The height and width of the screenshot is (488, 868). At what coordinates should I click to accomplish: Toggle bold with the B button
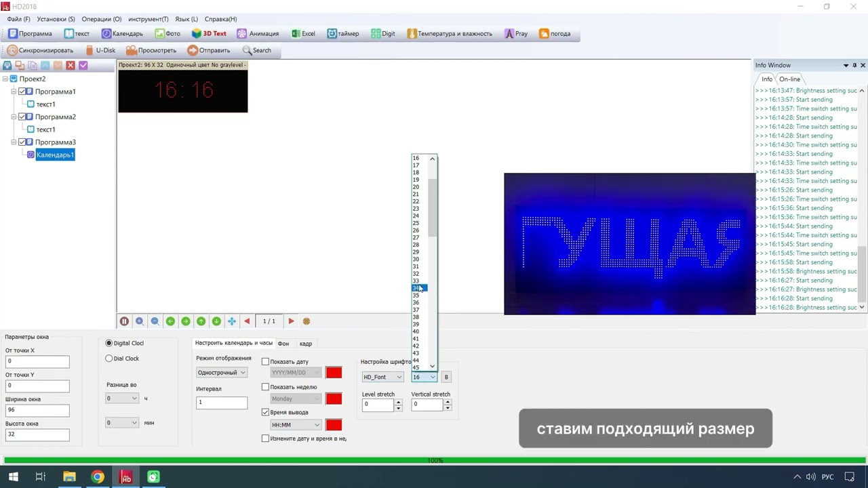[x=446, y=377]
